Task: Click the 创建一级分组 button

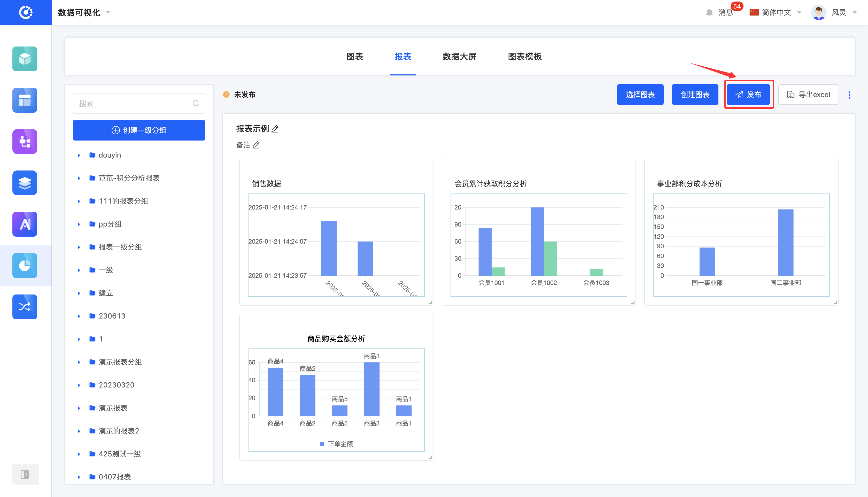Action: pos(138,130)
